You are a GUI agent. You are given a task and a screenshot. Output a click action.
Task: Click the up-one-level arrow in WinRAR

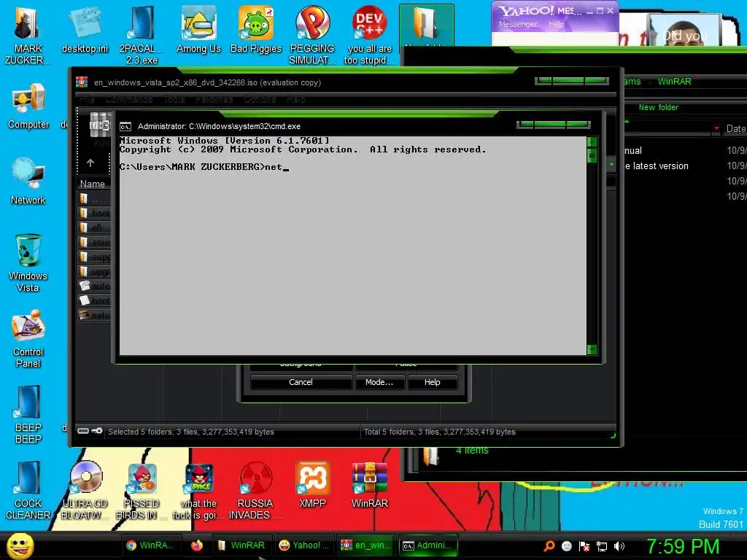coord(90,163)
